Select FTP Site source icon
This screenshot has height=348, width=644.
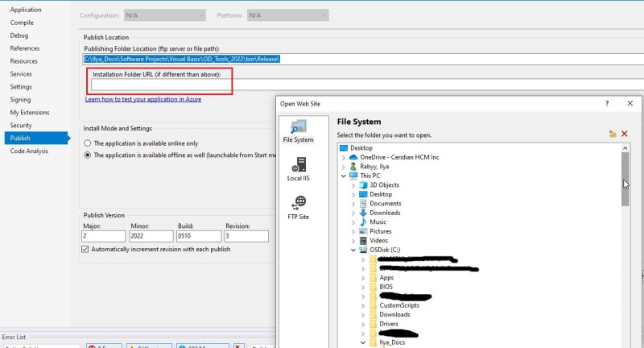click(299, 203)
